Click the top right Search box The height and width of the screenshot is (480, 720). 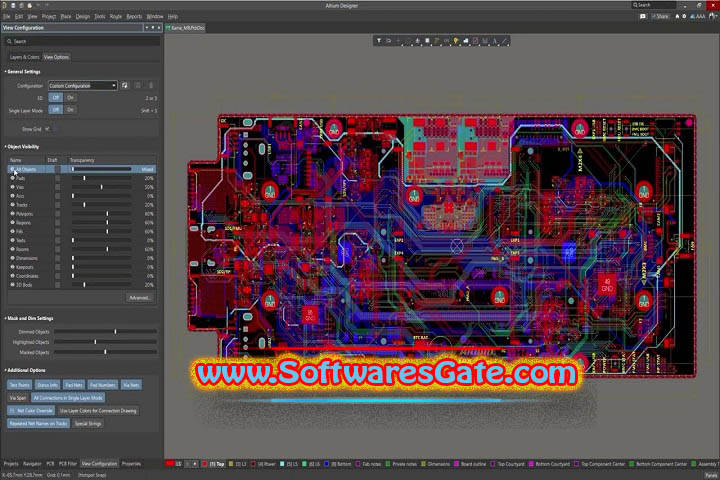click(653, 5)
